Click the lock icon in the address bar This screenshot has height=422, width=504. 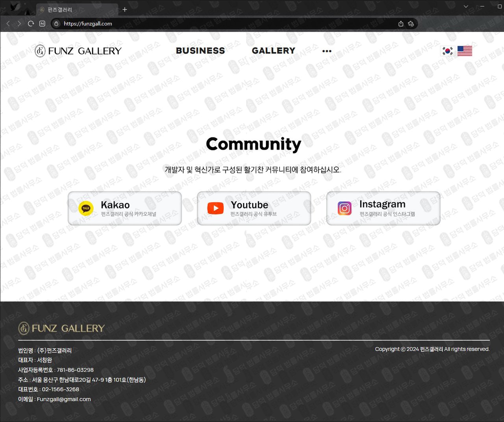pos(56,24)
